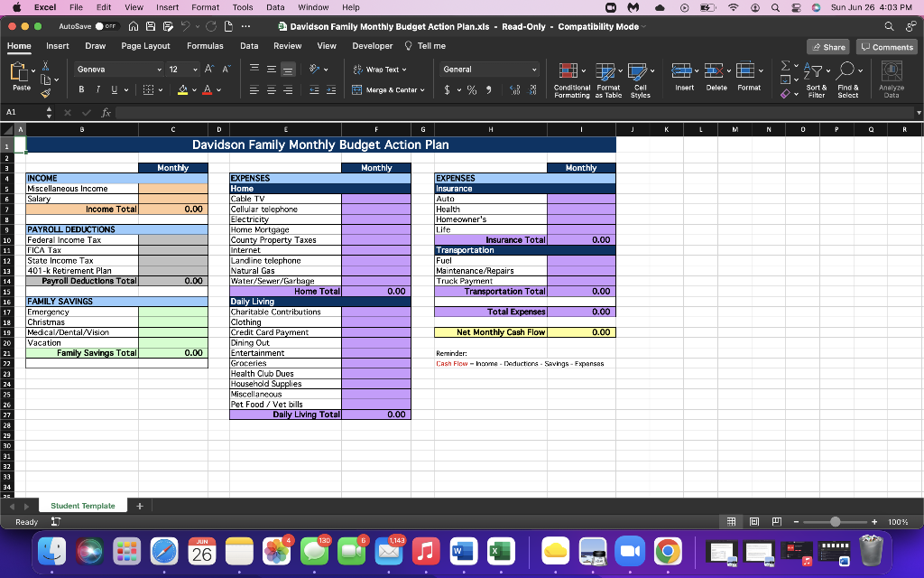The image size is (924, 578).
Task: Click the Format Painter brush icon
Action: tap(45, 93)
